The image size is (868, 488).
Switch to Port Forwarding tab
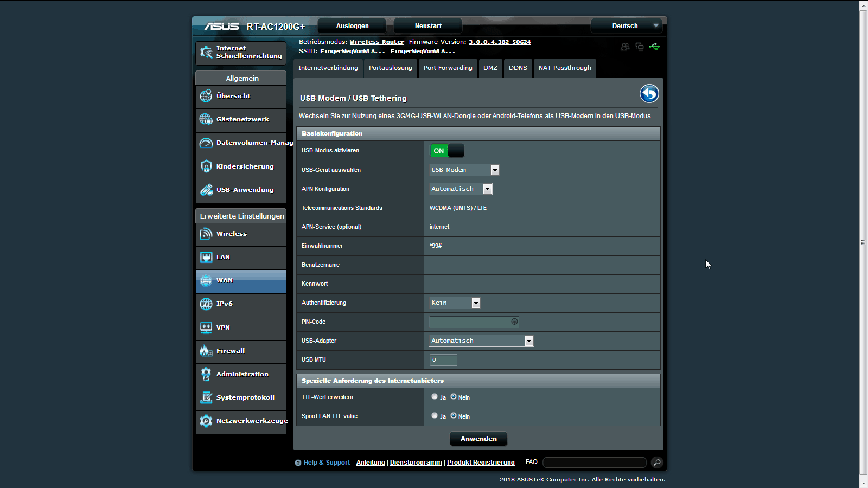click(448, 68)
